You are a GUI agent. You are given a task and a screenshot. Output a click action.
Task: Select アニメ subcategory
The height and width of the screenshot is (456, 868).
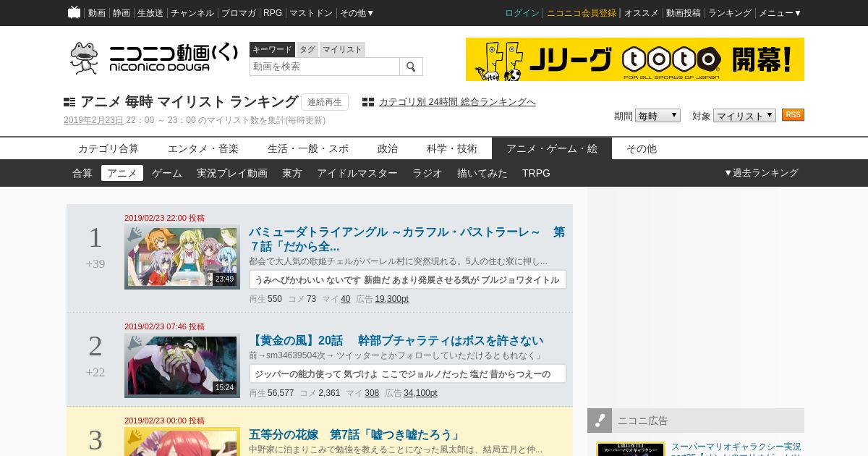[122, 173]
